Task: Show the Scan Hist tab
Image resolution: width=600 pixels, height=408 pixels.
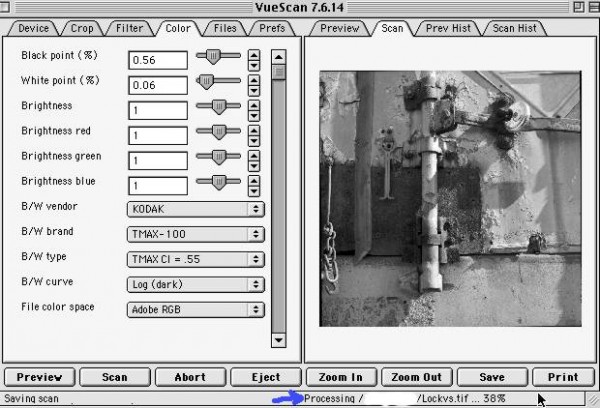Action: 514,28
